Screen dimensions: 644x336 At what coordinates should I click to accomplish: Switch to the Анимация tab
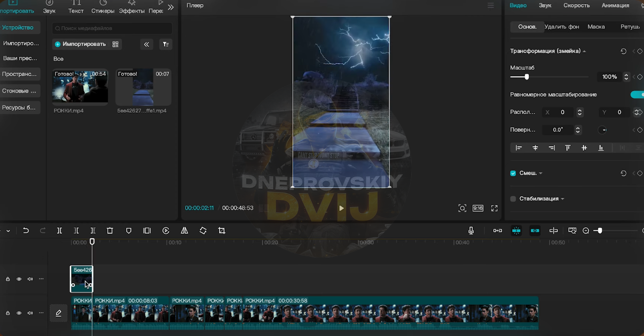click(615, 5)
